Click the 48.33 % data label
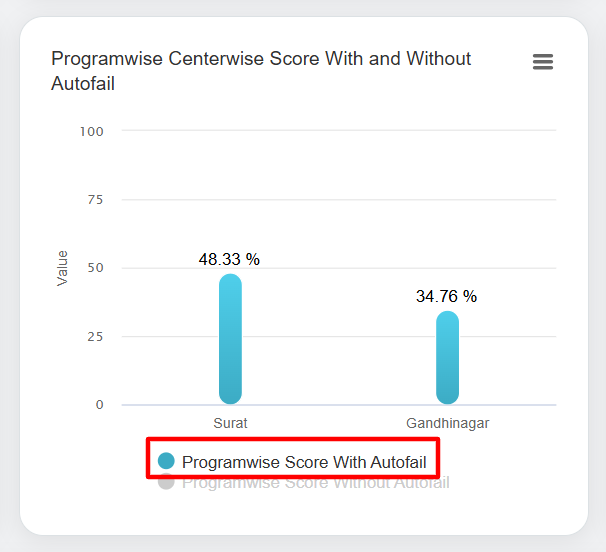The width and height of the screenshot is (606, 552). click(x=229, y=259)
